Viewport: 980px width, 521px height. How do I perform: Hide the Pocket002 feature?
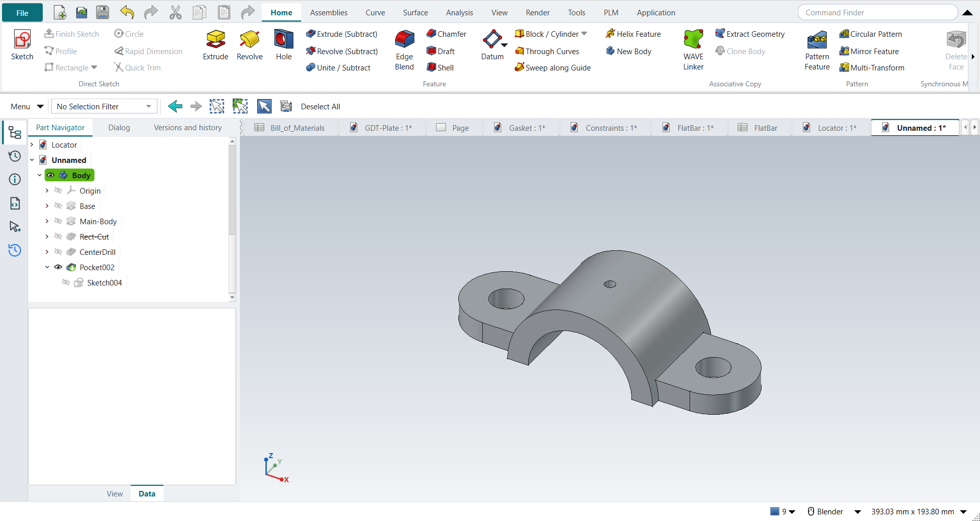click(58, 267)
